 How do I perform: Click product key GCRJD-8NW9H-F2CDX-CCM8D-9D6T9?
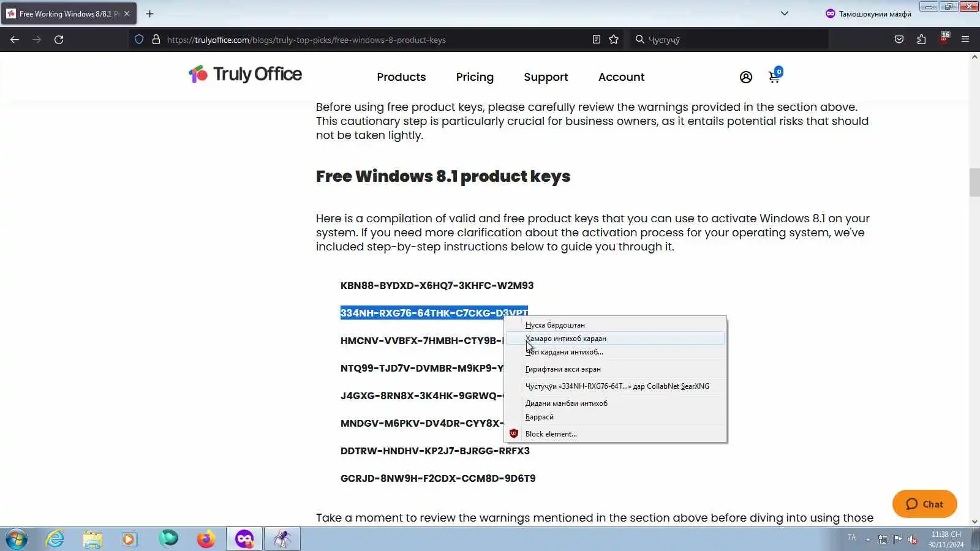click(x=438, y=478)
